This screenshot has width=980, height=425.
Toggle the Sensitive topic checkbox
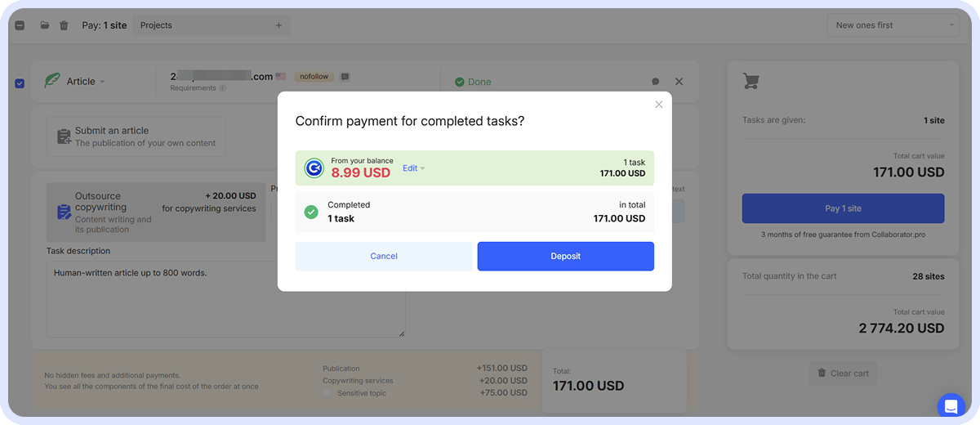coord(327,393)
